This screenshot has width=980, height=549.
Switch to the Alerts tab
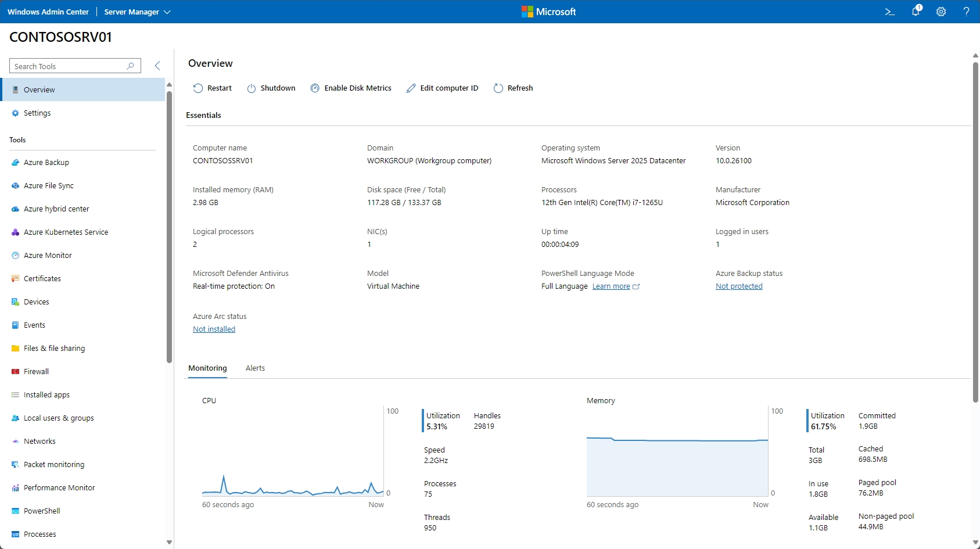255,368
